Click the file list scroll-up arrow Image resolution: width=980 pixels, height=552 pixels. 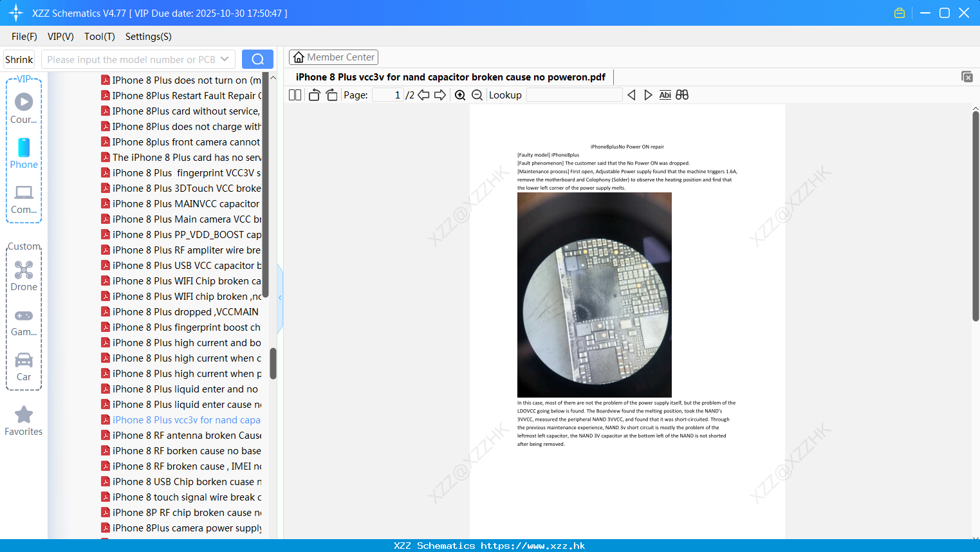tap(273, 78)
